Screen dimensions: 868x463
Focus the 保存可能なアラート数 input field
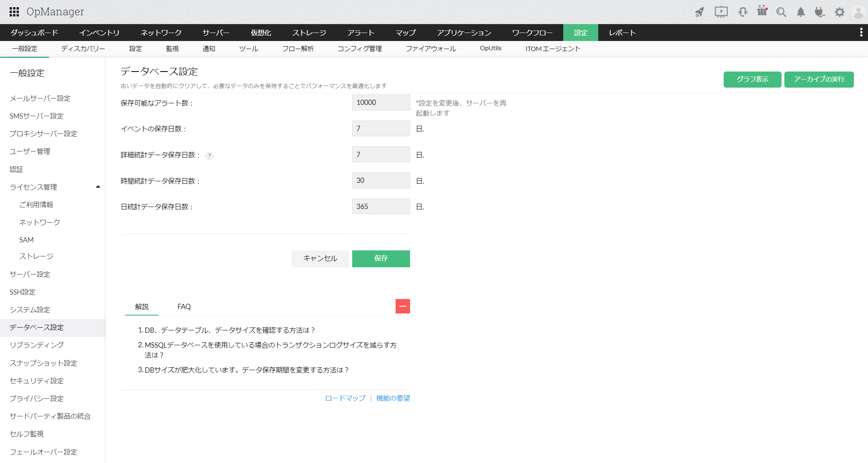pyautogui.click(x=381, y=102)
